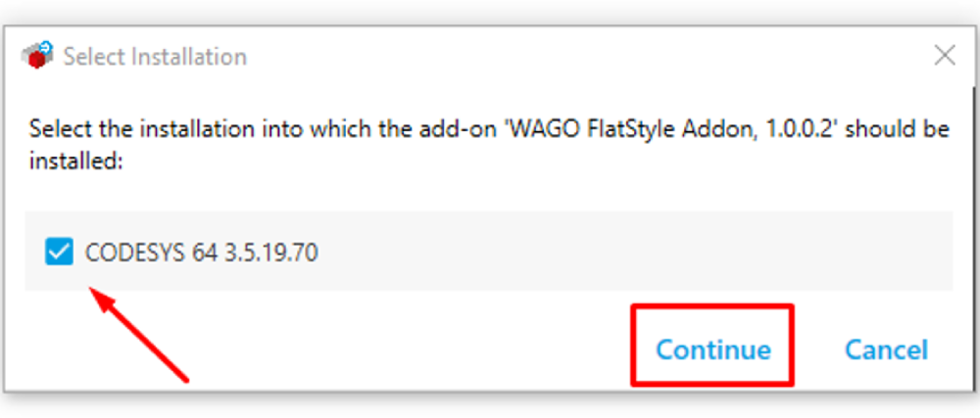The width and height of the screenshot is (980, 418).
Task: Click the blue checkmark beside CODESYS 64
Action: tap(60, 252)
